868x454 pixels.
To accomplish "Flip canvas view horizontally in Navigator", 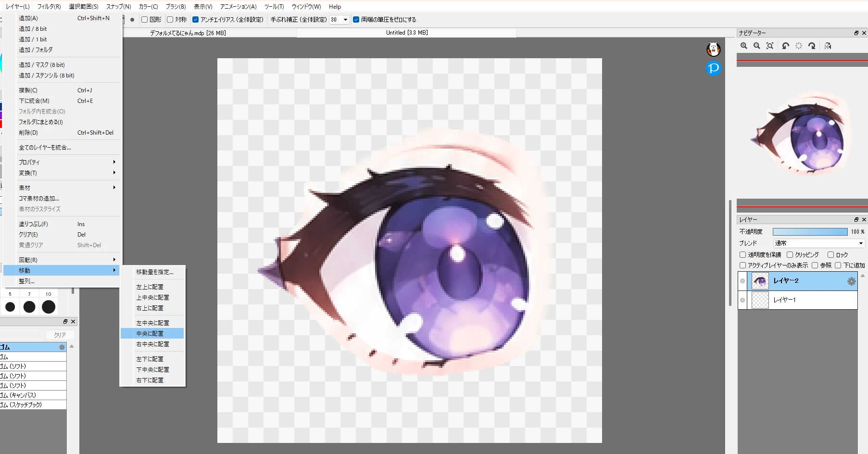I will pyautogui.click(x=828, y=46).
